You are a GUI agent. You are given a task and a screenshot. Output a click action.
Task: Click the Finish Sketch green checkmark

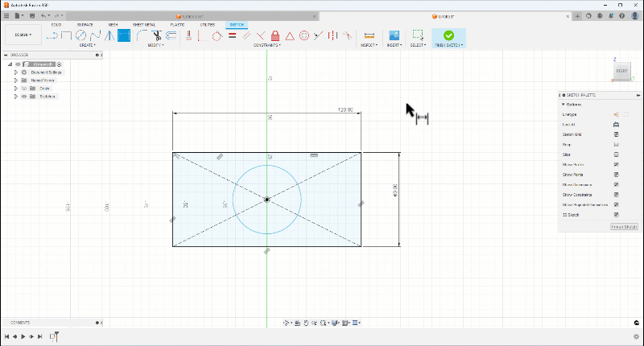click(x=448, y=35)
